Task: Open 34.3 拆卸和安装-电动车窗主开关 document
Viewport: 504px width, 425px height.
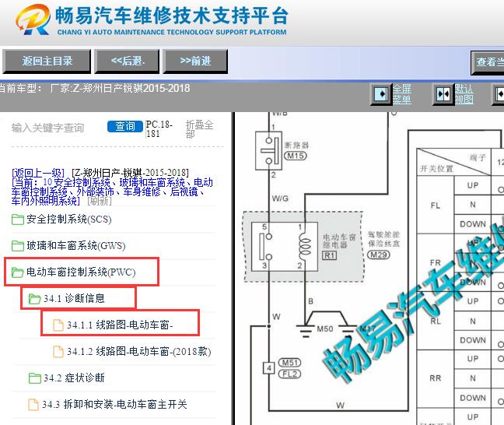Action: [114, 404]
